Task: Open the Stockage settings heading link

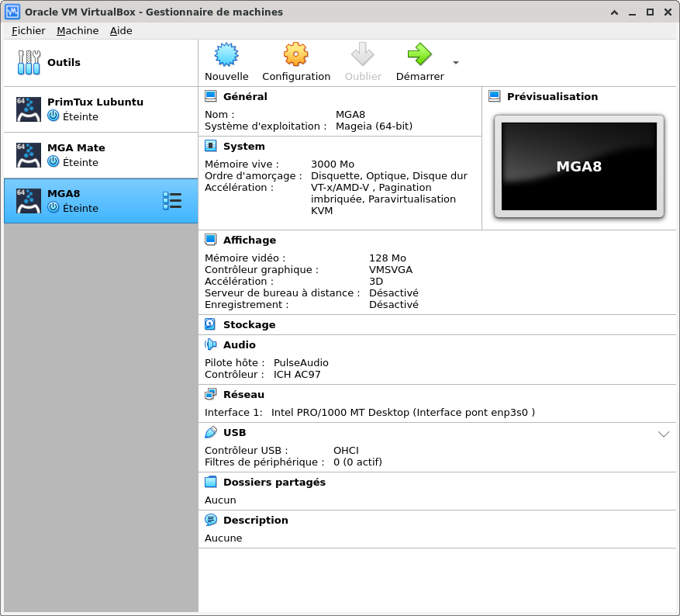Action: click(250, 324)
